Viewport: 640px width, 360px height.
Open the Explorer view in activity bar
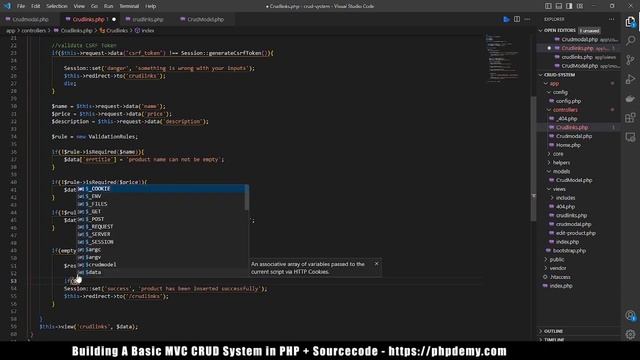pos(630,22)
